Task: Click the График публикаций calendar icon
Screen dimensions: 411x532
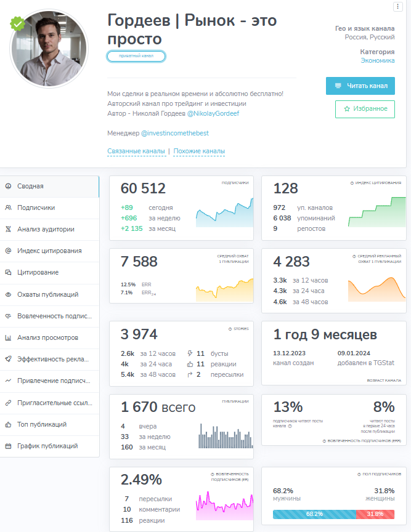Action: point(8,446)
